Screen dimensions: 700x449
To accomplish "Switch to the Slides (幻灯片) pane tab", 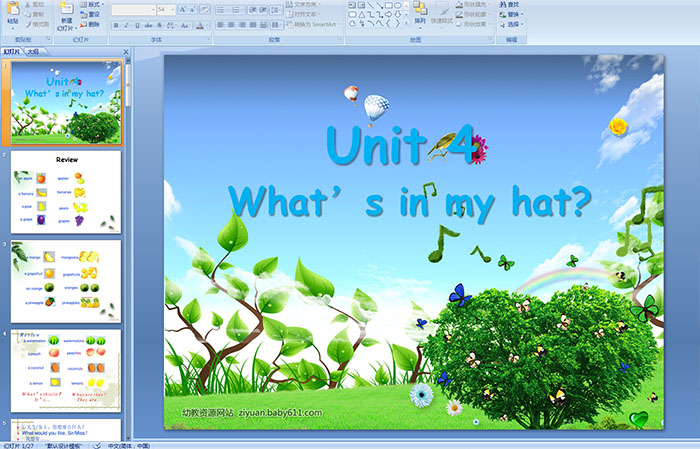I will point(12,52).
